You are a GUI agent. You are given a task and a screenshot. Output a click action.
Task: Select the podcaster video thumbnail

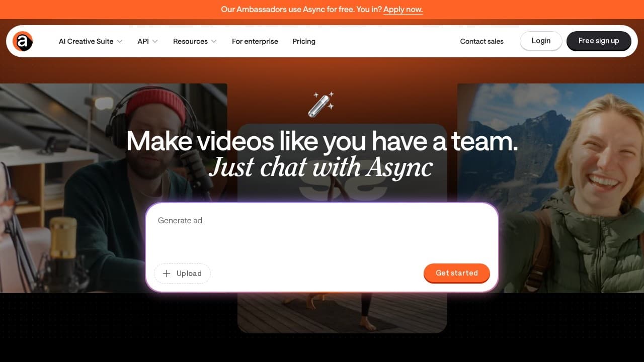(x=114, y=188)
